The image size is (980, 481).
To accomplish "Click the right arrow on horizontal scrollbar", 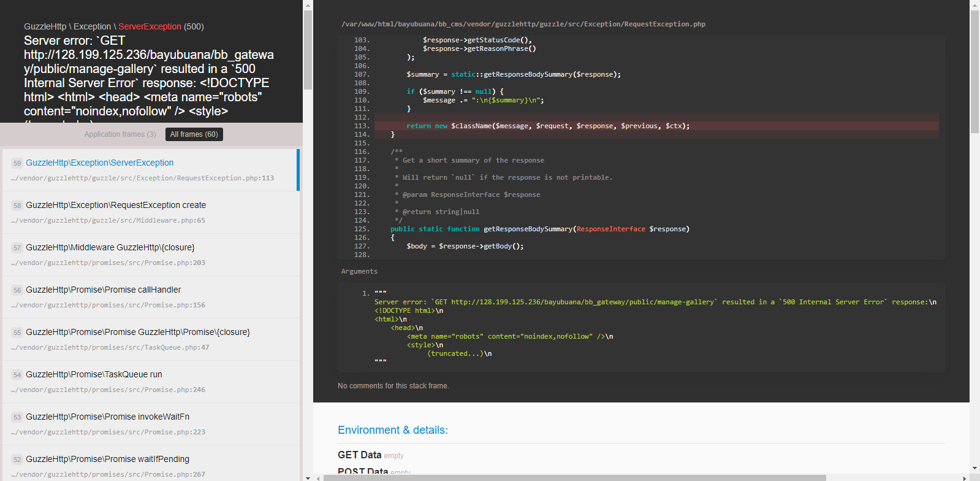I will (965, 478).
